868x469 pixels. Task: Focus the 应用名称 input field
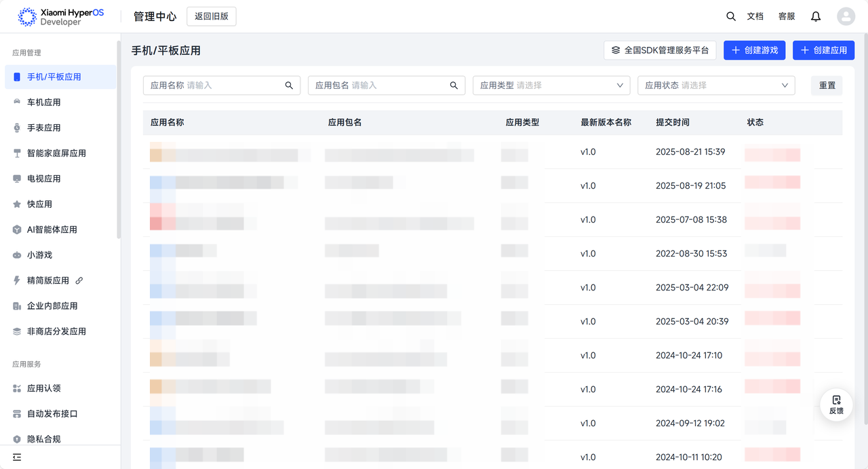(231, 86)
